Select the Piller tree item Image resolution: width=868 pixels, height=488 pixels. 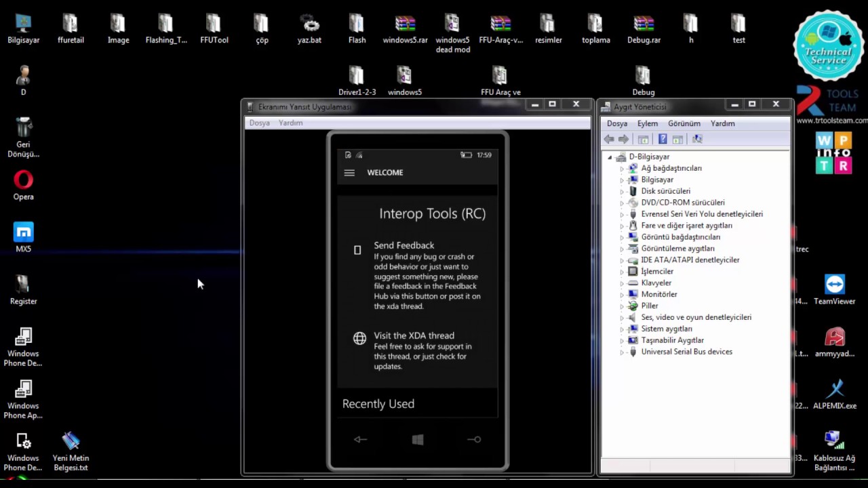point(650,306)
